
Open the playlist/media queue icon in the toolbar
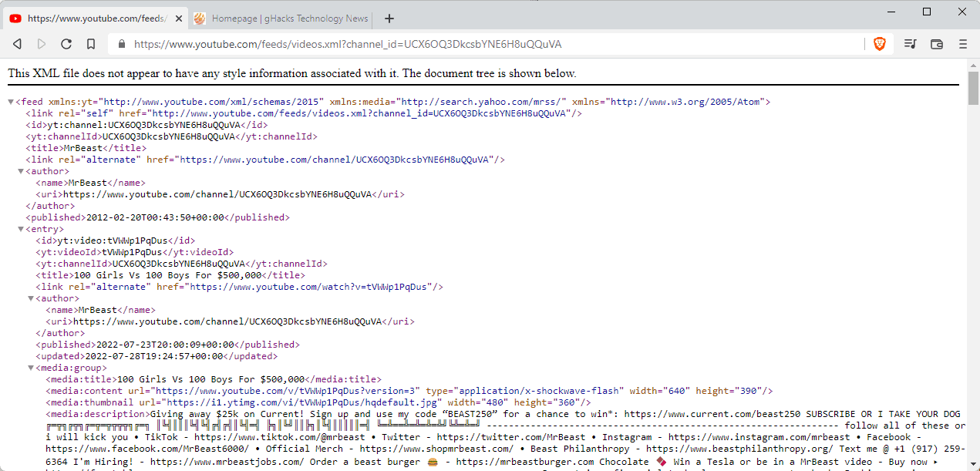point(911,44)
